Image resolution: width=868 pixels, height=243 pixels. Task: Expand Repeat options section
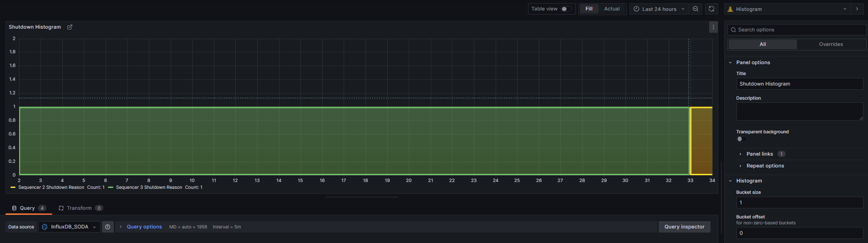(x=765, y=166)
